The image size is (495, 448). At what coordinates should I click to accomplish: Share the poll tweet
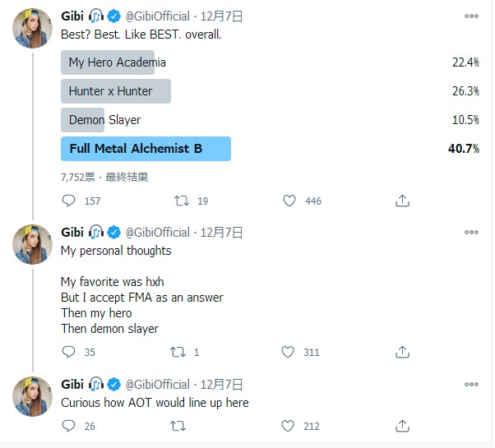click(402, 201)
